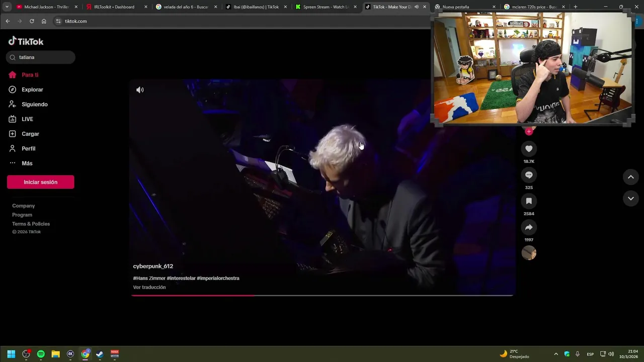Focus the search field containing tatiana

pyautogui.click(x=41, y=57)
